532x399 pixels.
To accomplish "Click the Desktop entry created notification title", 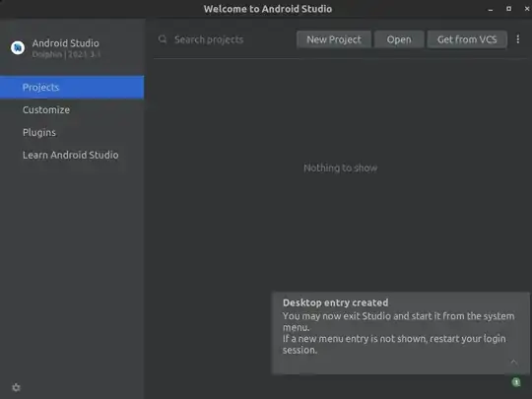I will (336, 302).
